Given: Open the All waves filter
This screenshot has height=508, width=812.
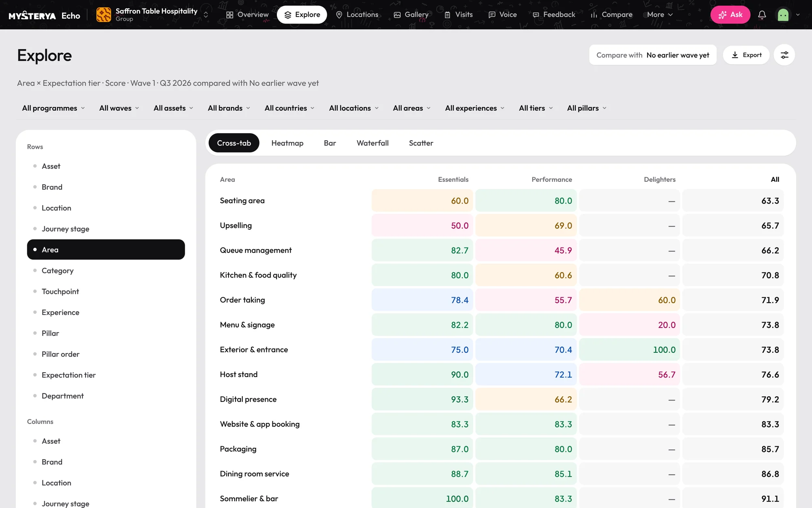Looking at the screenshot, I should pyautogui.click(x=119, y=108).
